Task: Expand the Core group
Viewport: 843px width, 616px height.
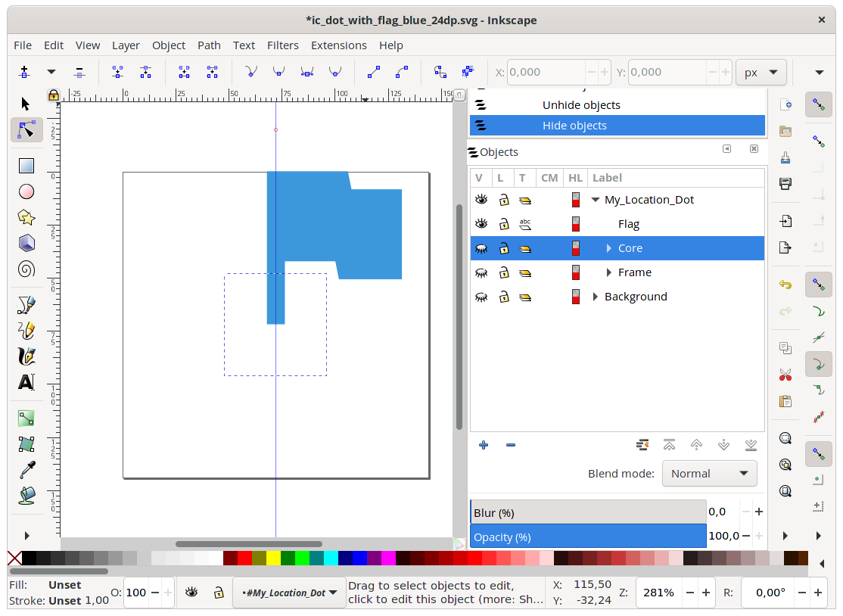Action: coord(608,248)
